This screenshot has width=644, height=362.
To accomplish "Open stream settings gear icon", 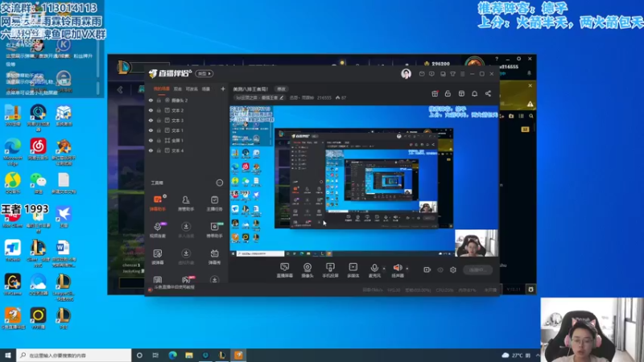I will pos(453,269).
